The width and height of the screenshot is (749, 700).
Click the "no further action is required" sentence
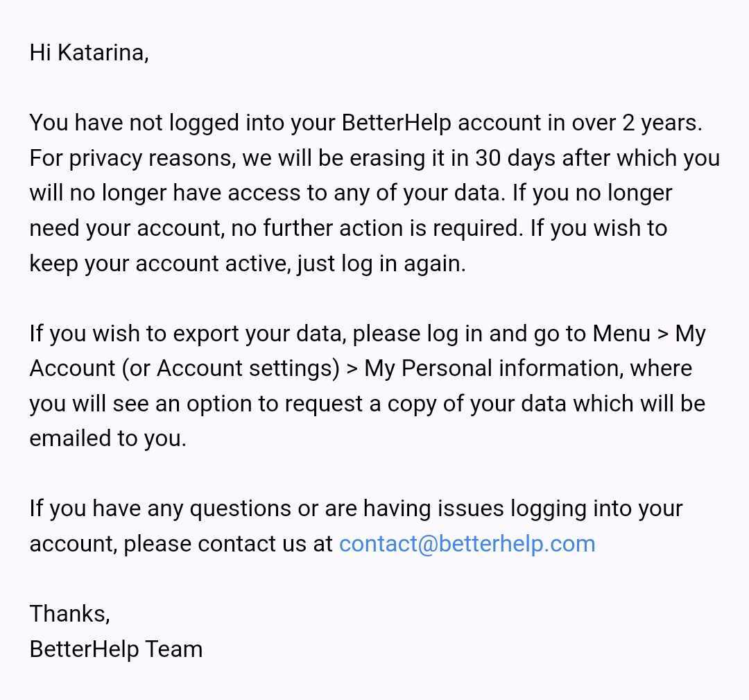377,228
